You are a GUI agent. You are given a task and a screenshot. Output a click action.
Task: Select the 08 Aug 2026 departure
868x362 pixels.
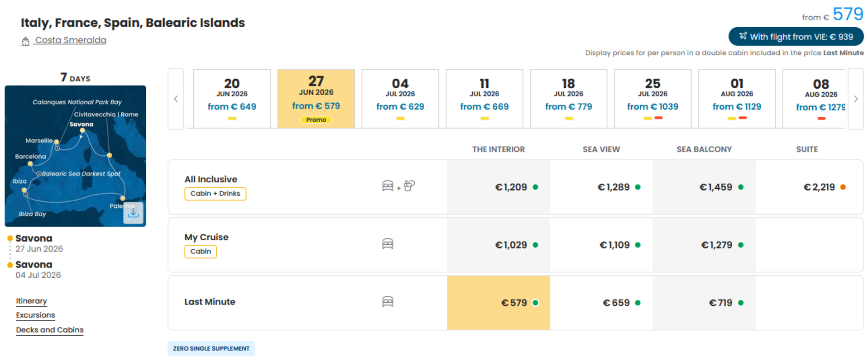[x=814, y=99]
